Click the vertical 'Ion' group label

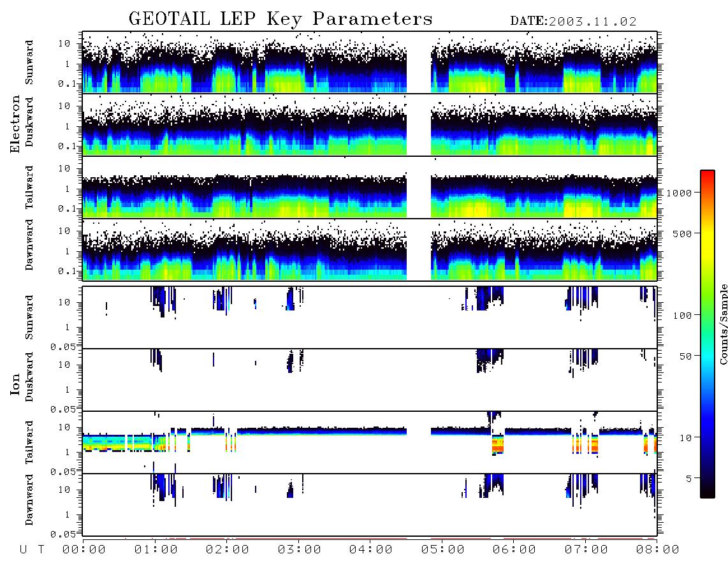(15, 384)
